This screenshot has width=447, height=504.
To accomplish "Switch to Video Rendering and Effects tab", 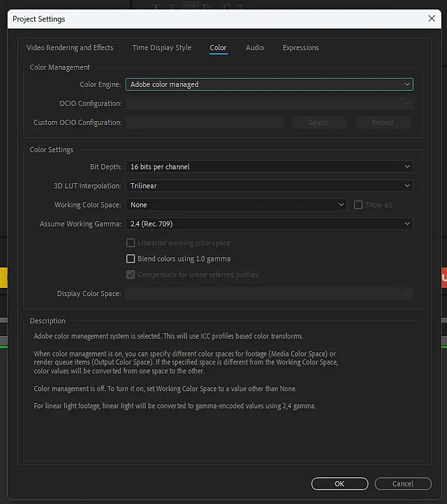I will pos(70,48).
